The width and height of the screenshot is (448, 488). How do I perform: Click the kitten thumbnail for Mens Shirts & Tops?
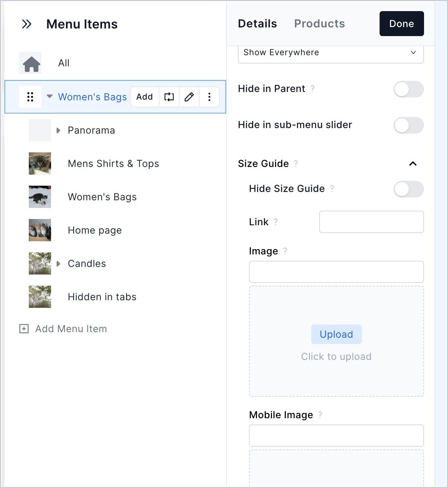40,163
